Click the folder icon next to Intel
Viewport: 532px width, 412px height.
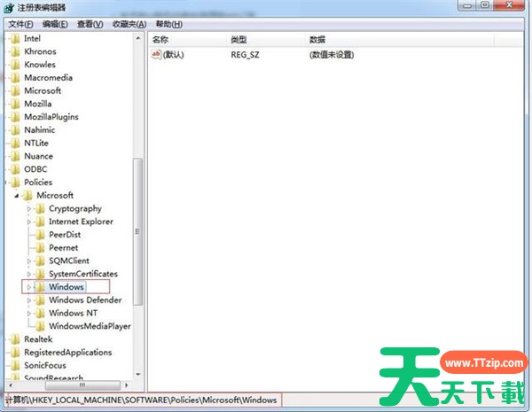pyautogui.click(x=15, y=38)
